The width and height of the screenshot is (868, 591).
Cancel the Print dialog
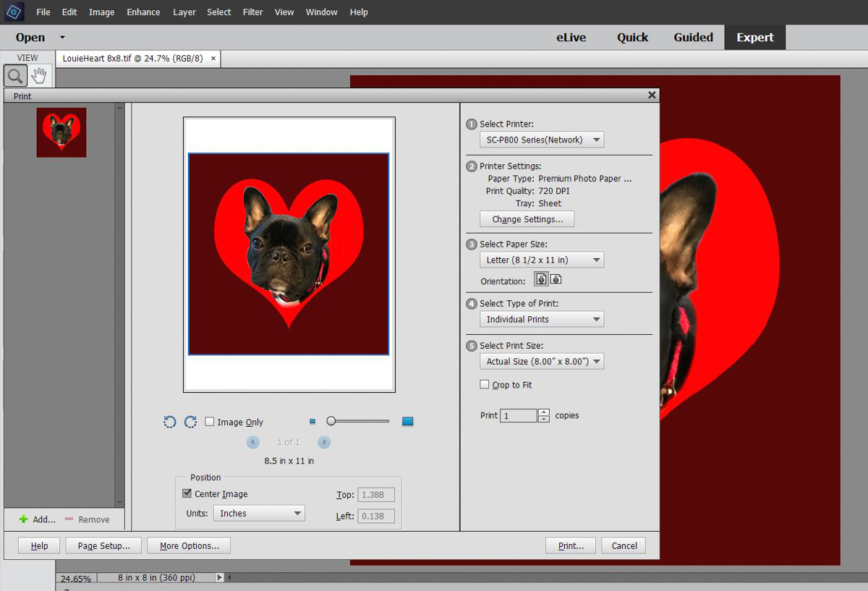[624, 545]
